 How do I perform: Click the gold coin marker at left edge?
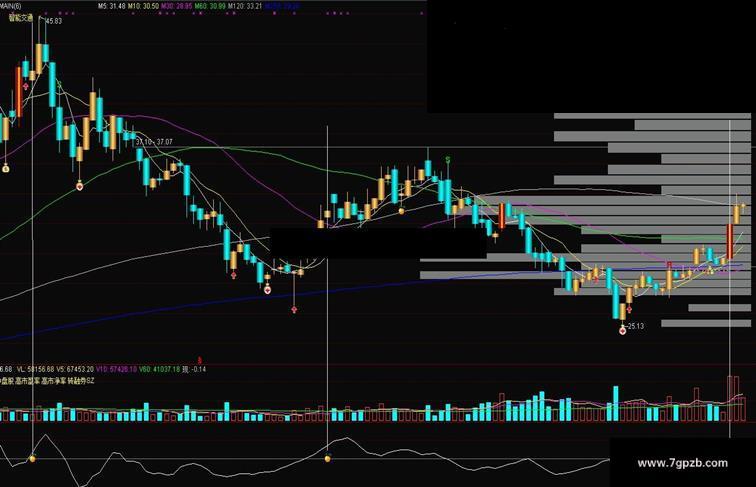point(6,169)
